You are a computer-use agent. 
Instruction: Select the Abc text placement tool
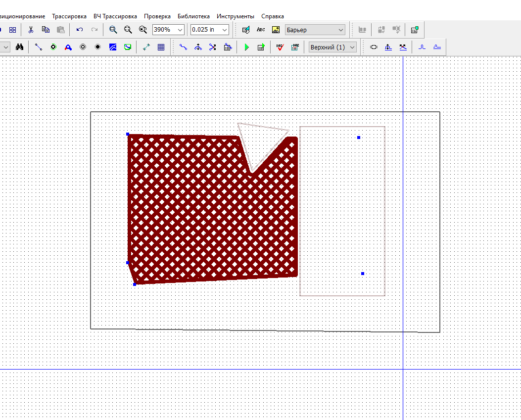261,30
